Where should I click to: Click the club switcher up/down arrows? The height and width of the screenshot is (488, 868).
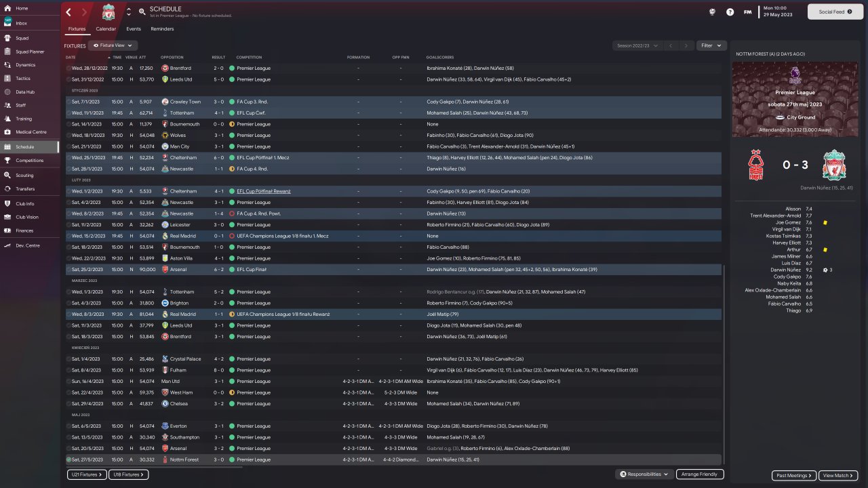click(129, 12)
